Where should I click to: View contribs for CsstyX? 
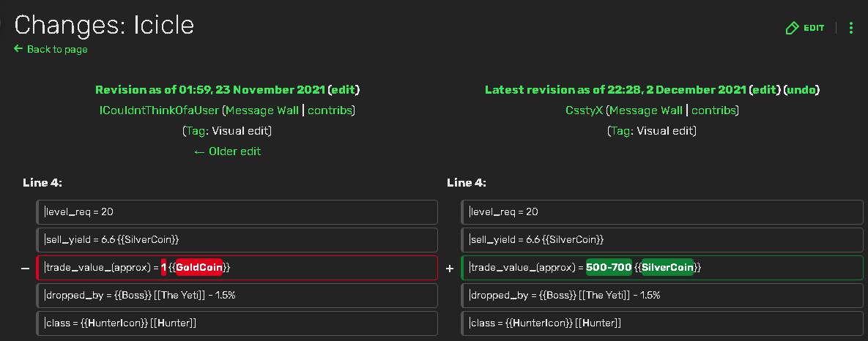(713, 110)
